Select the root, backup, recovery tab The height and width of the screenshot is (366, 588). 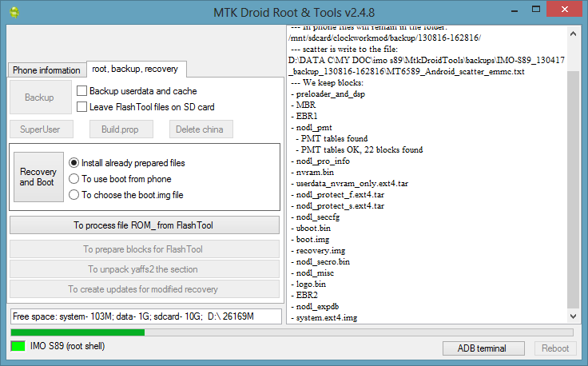135,69
